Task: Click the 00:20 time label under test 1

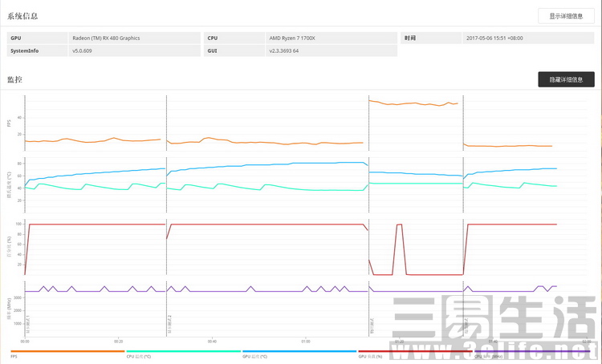Action: [118, 341]
